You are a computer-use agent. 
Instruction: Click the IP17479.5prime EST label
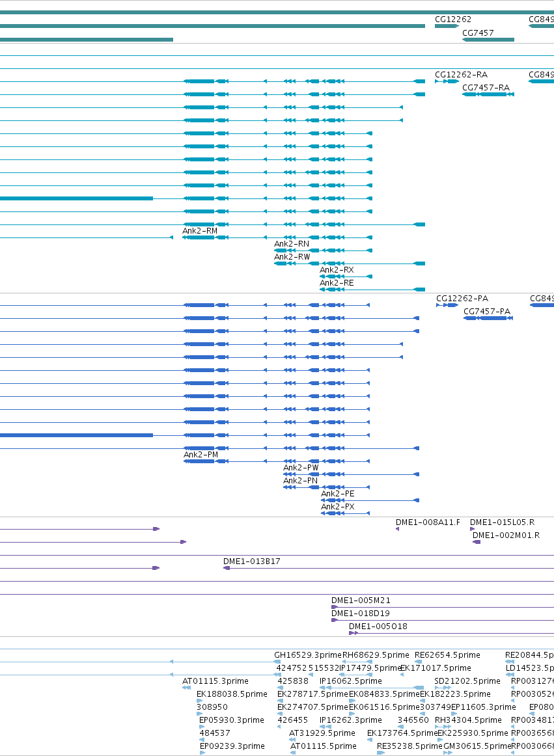370,668
